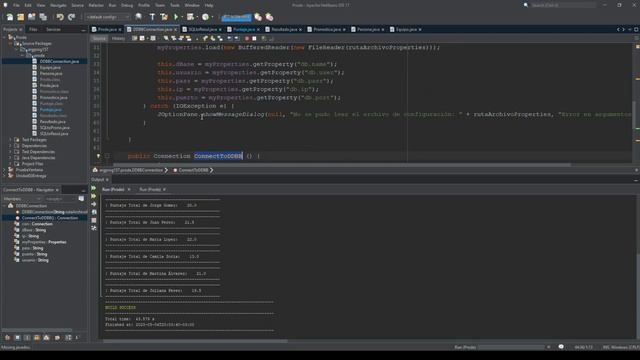Click the ConnectToDDBB breadcrumb

(193, 170)
